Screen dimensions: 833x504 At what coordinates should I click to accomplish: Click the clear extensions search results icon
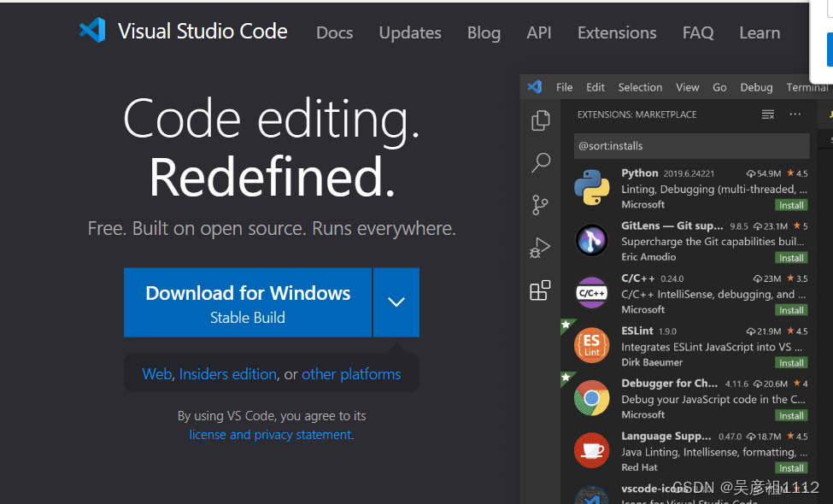click(768, 114)
